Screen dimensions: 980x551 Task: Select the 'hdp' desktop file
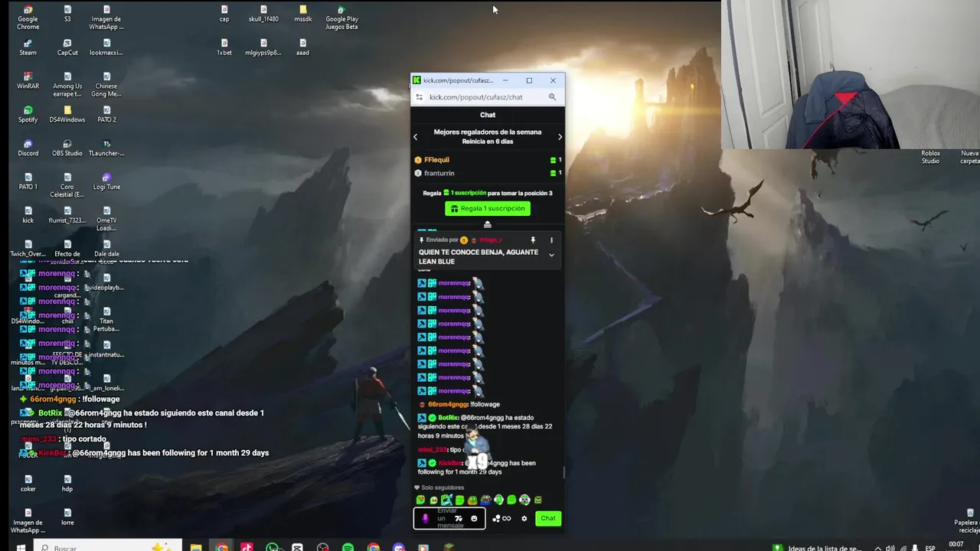(x=67, y=484)
